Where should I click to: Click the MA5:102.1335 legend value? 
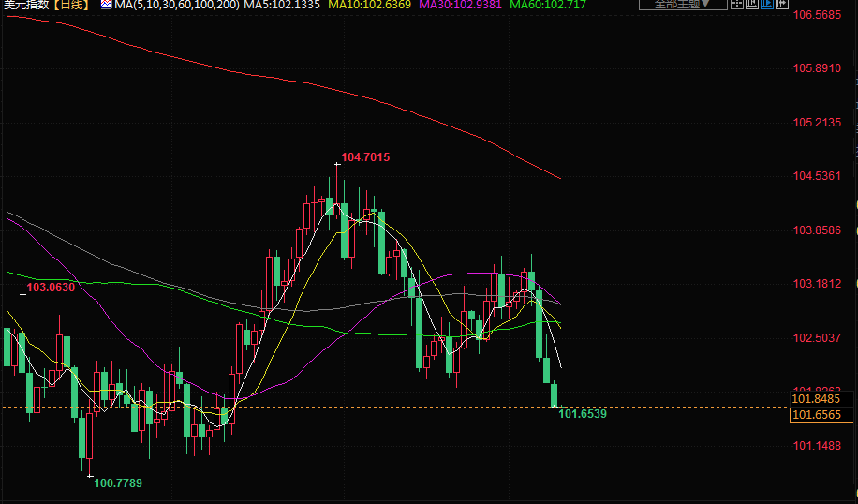tap(282, 5)
